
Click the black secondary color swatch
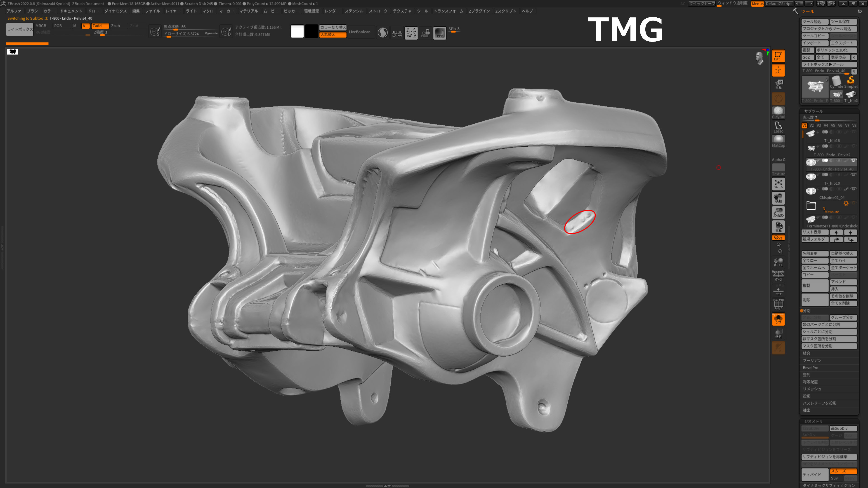point(311,31)
